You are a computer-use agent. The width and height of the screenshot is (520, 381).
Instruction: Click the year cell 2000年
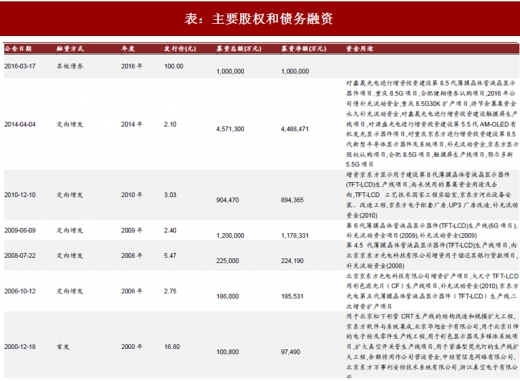(132, 347)
